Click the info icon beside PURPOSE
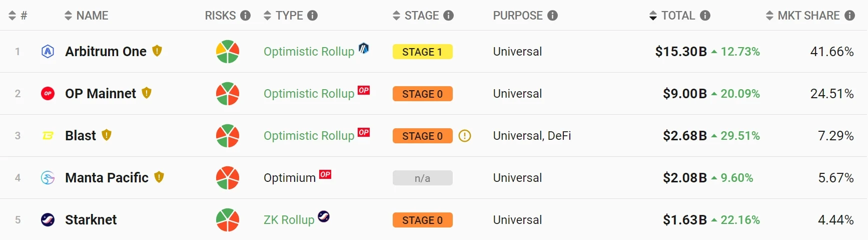 pos(552,16)
